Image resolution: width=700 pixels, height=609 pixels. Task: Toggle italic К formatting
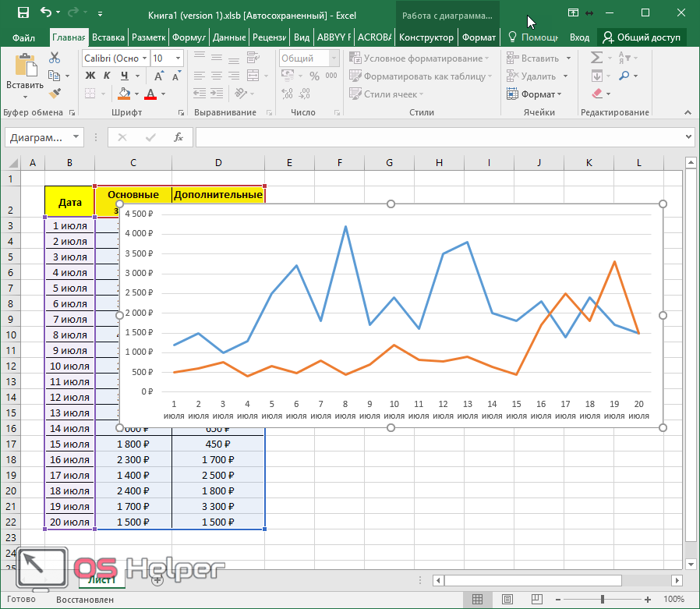pos(107,76)
